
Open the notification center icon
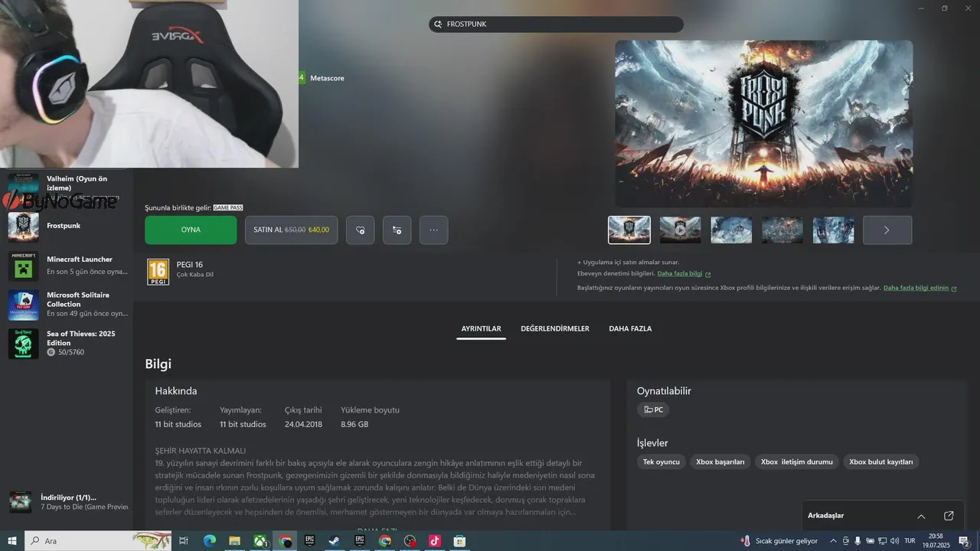[965, 541]
